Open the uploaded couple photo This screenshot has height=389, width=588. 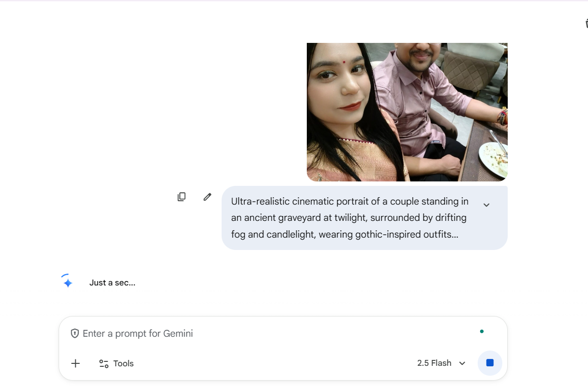407,112
